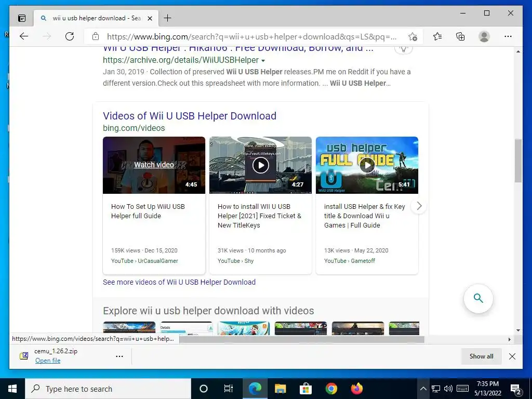This screenshot has width=532, height=399.
Task: Reload the page with the refresh icon
Action: coord(70,36)
